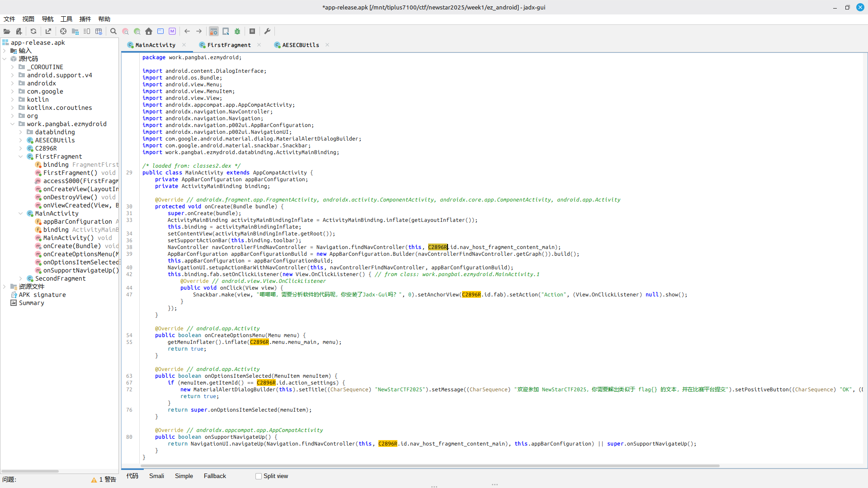Expand the SecondFragment class node
Screen dimensions: 868x488
click(x=21, y=278)
